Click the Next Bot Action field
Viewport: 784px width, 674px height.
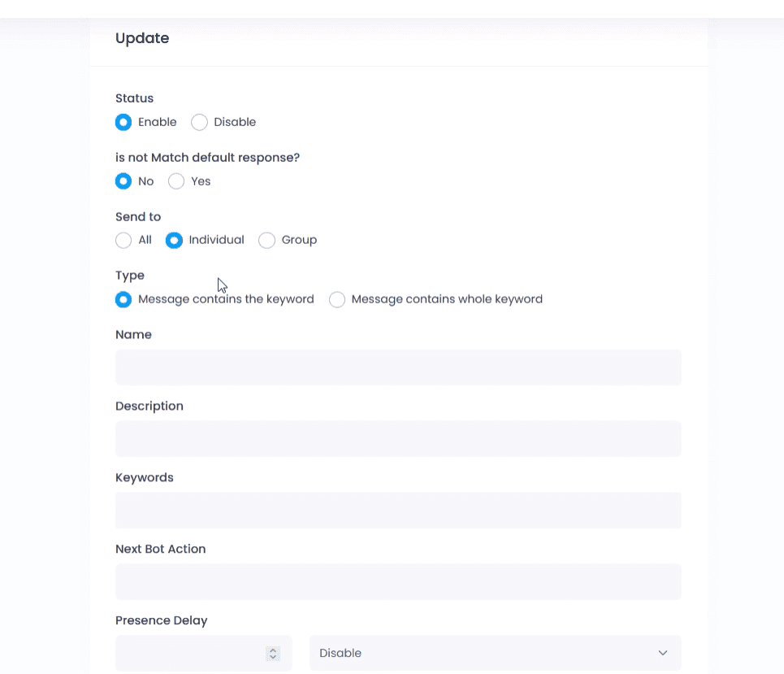(398, 582)
